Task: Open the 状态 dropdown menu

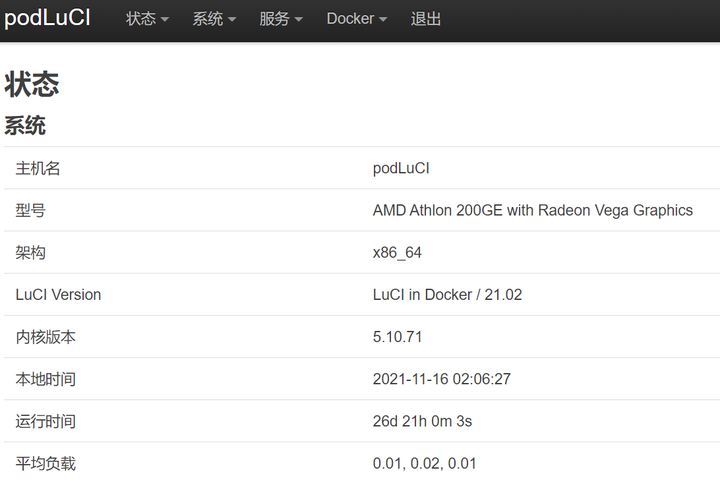Action: [147, 19]
